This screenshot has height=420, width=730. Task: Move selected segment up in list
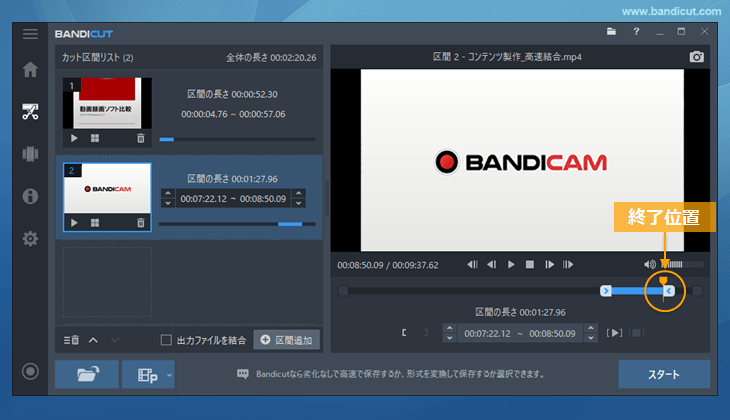pos(93,340)
